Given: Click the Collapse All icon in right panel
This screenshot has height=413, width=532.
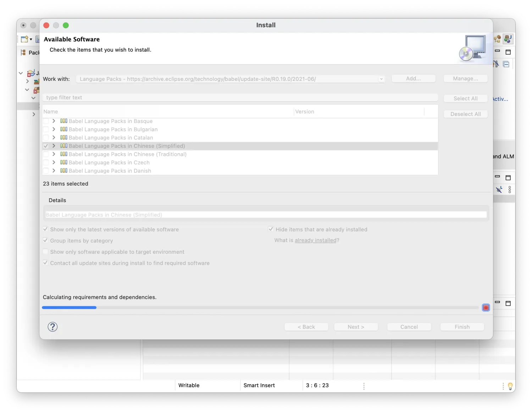Looking at the screenshot, I should 506,64.
